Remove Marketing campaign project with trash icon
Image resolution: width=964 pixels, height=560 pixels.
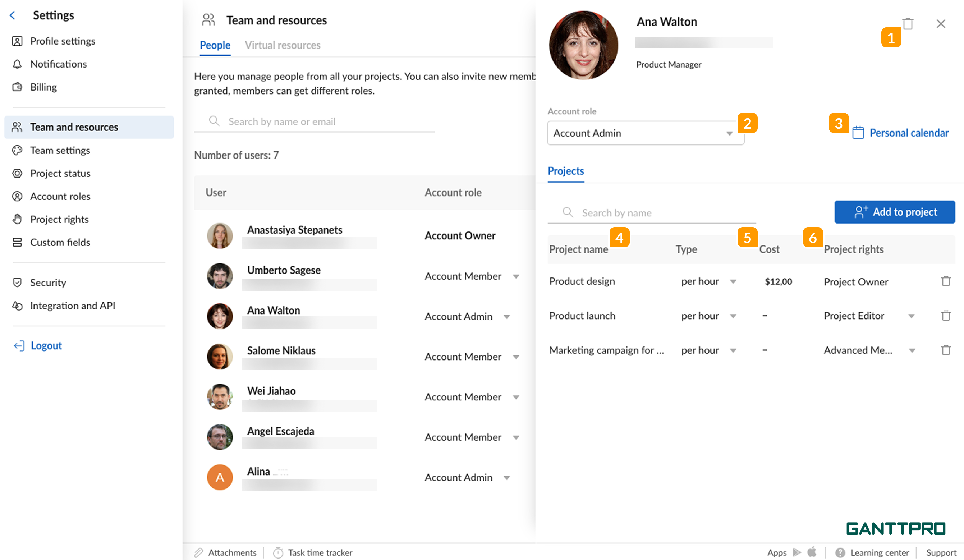point(946,350)
